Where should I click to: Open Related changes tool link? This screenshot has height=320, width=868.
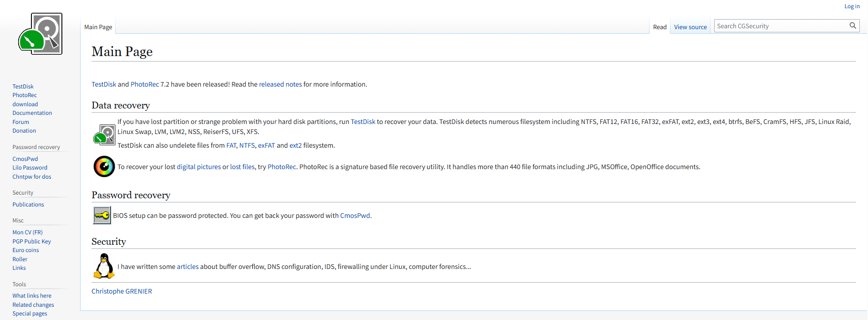click(33, 305)
